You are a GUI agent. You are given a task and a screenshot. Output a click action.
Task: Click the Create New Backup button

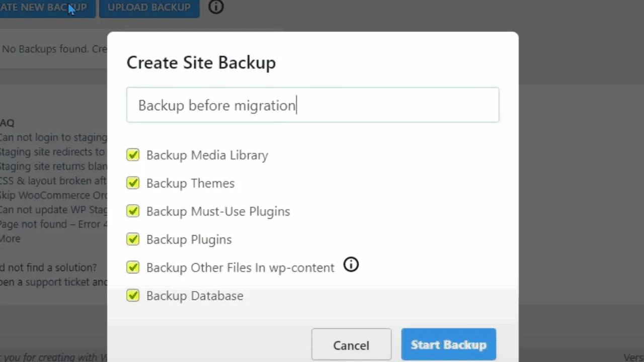pos(47,8)
